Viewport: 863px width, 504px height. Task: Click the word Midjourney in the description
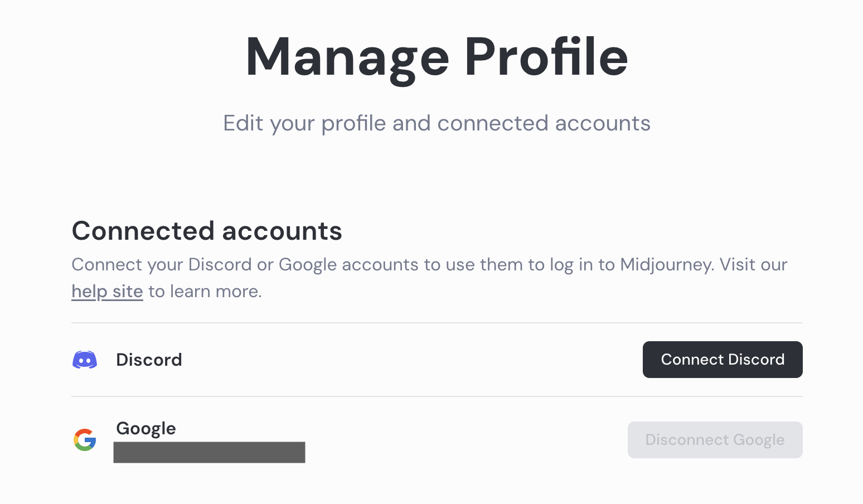[667, 264]
